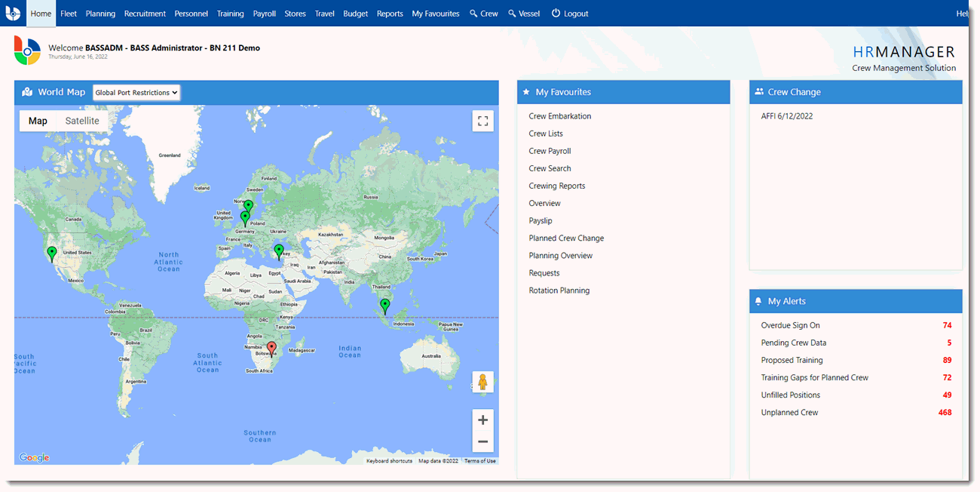The image size is (980, 492).
Task: Click the Logout button
Action: click(x=570, y=14)
